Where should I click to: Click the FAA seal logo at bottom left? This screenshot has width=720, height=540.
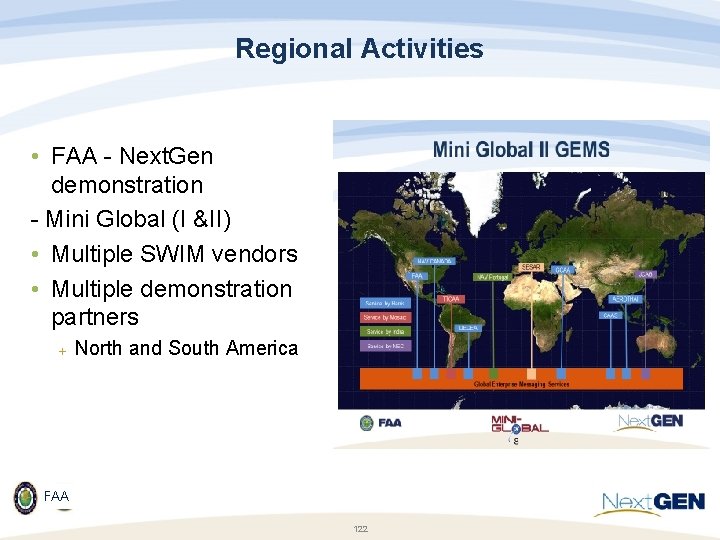(26, 497)
